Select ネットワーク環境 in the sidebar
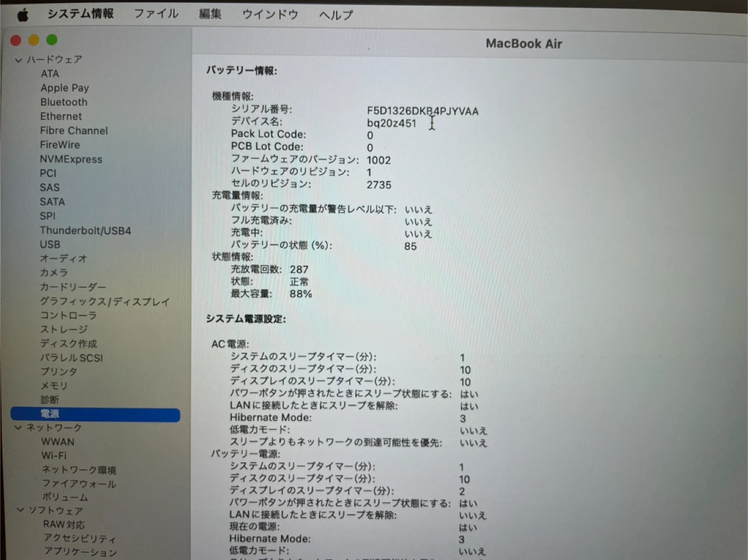The image size is (748, 560). click(79, 470)
